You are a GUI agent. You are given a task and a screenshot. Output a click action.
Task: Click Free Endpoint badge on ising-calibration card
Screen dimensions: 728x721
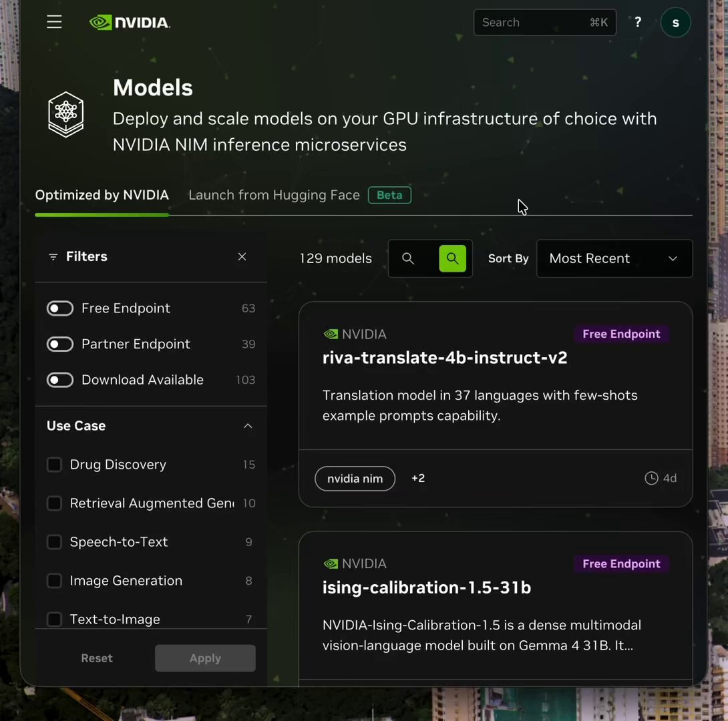pyautogui.click(x=620, y=563)
